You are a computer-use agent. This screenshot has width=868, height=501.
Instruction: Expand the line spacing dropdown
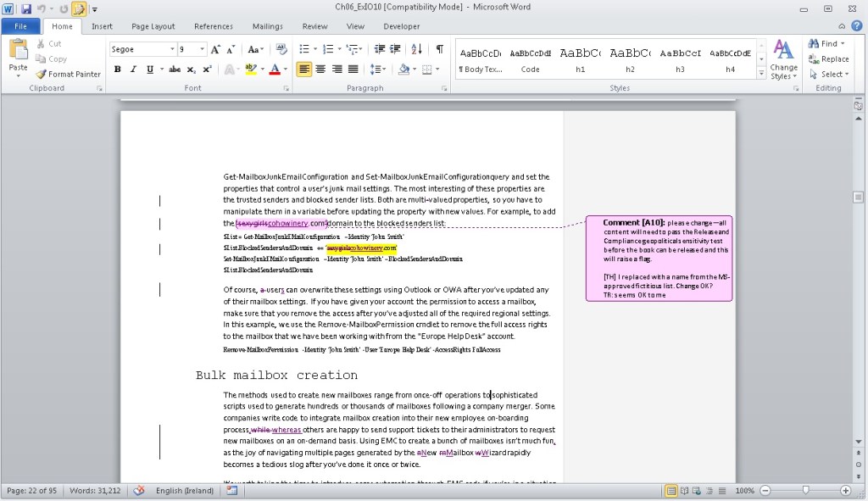point(378,70)
